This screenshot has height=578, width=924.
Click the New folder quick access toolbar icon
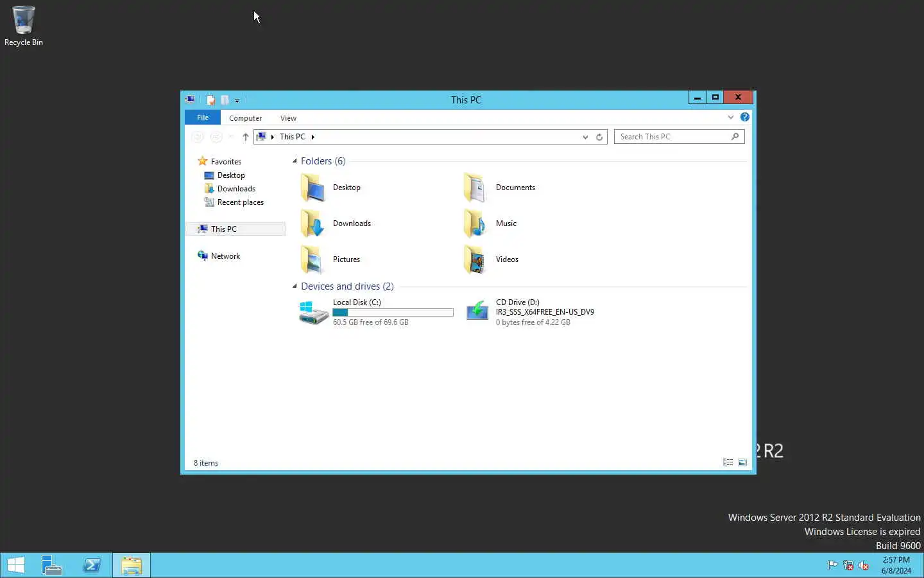(x=225, y=100)
